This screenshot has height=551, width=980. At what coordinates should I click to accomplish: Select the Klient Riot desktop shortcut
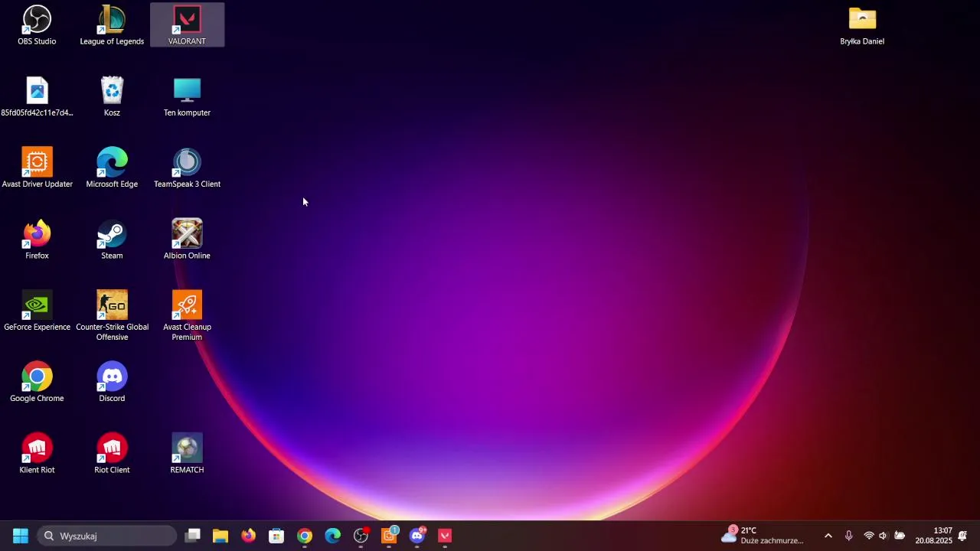point(37,455)
